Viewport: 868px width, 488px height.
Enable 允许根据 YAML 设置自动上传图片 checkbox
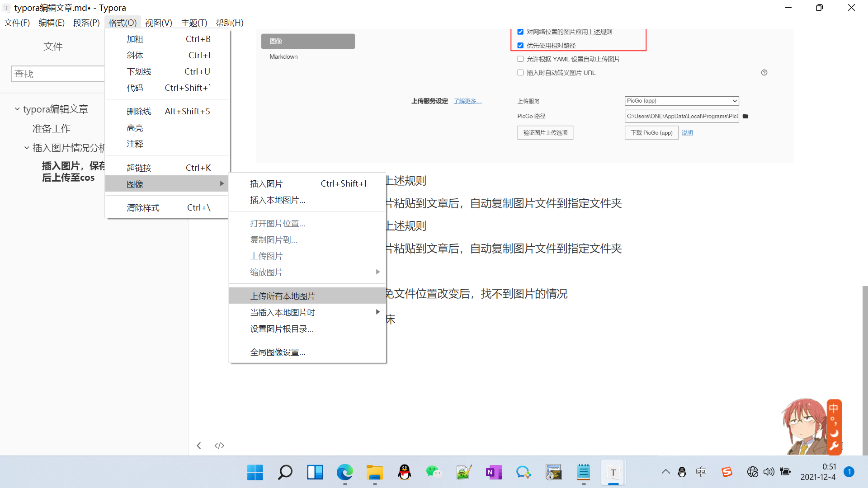point(520,59)
